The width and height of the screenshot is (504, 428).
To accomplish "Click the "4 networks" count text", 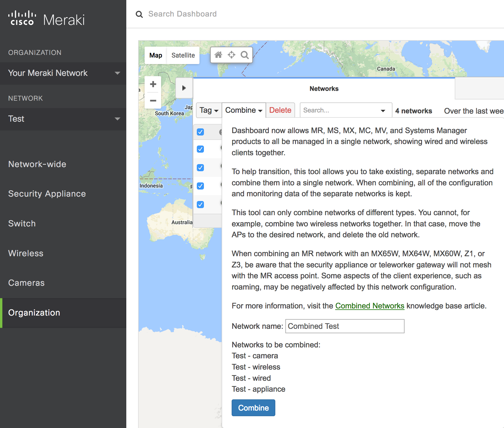I will pyautogui.click(x=414, y=111).
